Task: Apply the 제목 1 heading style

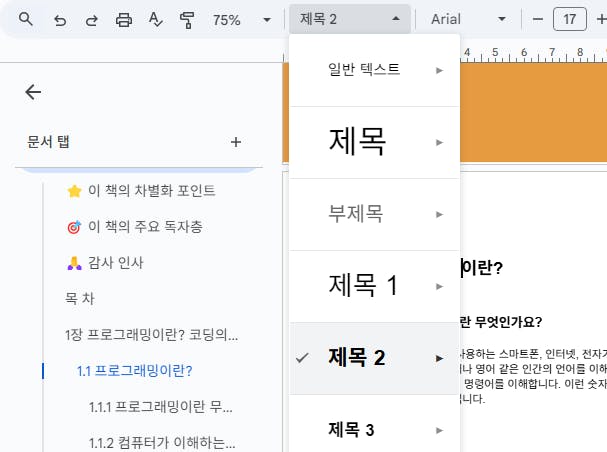Action: point(374,286)
